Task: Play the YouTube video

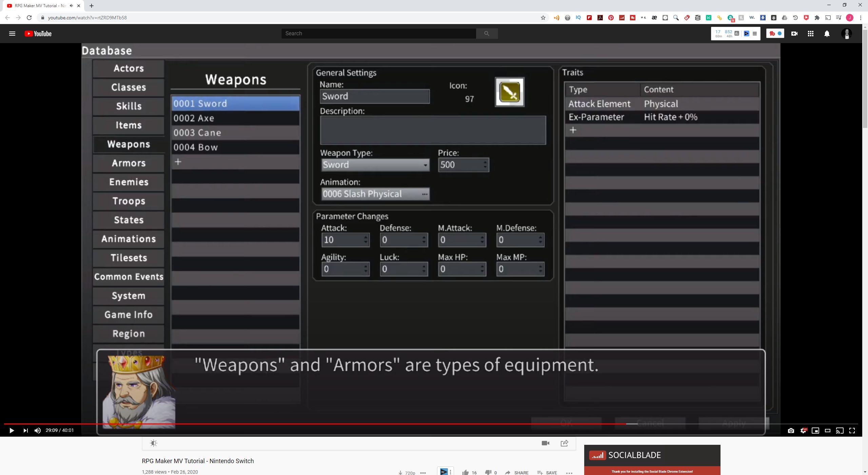Action: pyautogui.click(x=12, y=431)
